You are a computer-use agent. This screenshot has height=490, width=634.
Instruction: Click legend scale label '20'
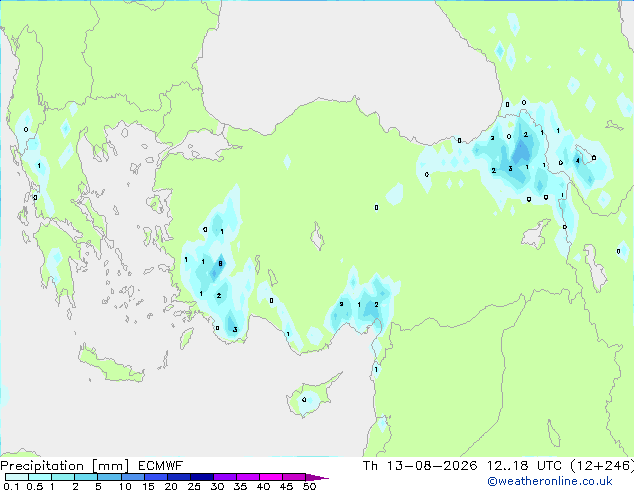(171, 486)
